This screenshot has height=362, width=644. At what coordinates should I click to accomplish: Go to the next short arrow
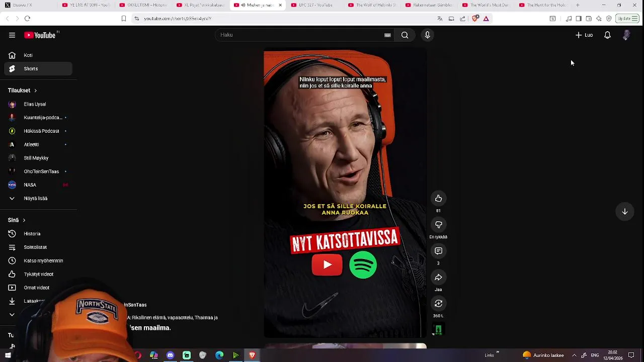click(x=625, y=212)
